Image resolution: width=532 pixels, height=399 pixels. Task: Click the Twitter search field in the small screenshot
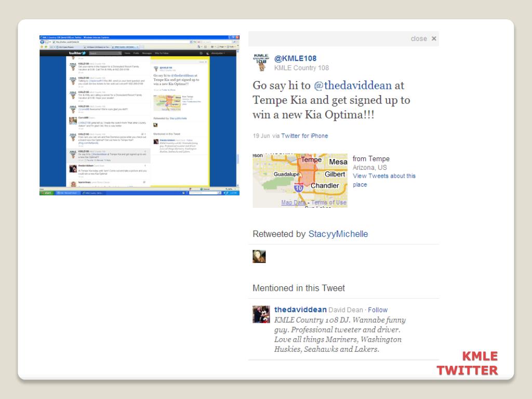105,54
